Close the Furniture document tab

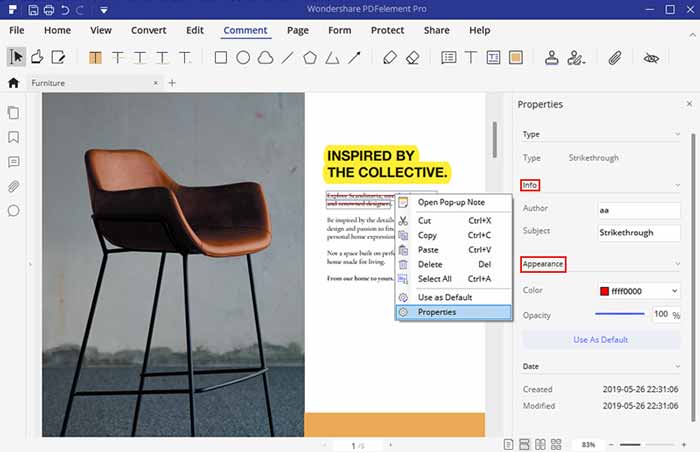(155, 83)
